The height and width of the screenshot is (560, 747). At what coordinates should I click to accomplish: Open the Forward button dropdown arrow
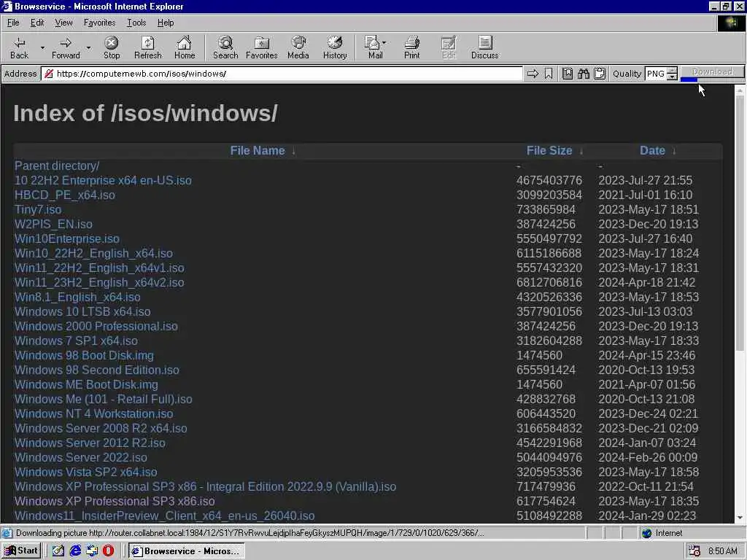click(x=88, y=47)
